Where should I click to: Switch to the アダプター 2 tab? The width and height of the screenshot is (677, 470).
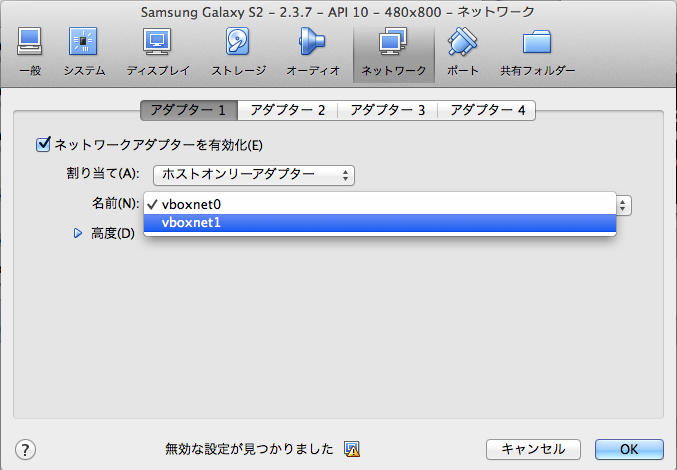coord(288,110)
